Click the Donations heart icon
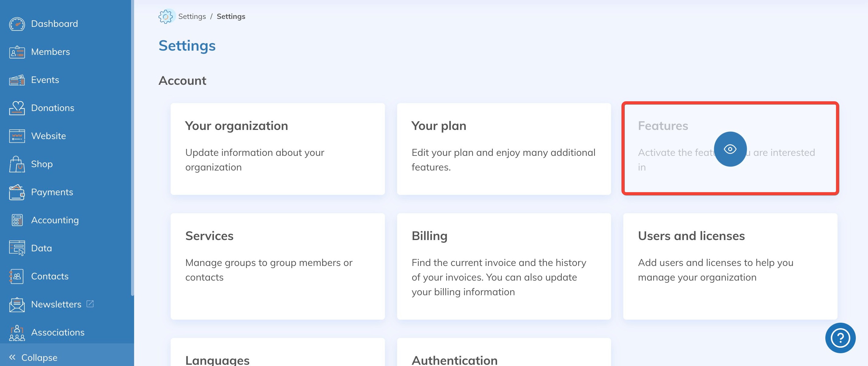Viewport: 868px width, 366px height. click(17, 108)
